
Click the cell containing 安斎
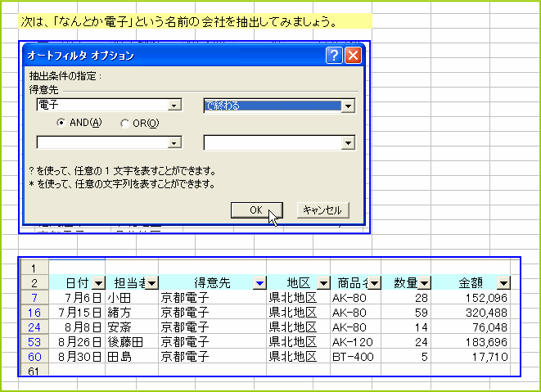(132, 327)
